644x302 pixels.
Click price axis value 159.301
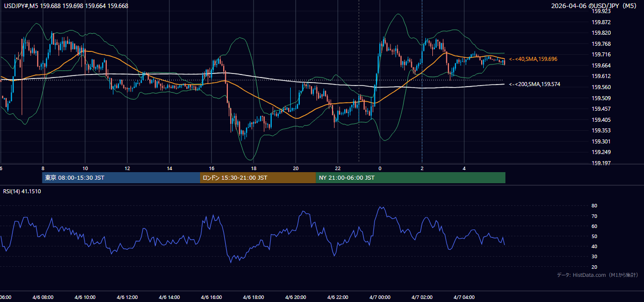[602, 141]
